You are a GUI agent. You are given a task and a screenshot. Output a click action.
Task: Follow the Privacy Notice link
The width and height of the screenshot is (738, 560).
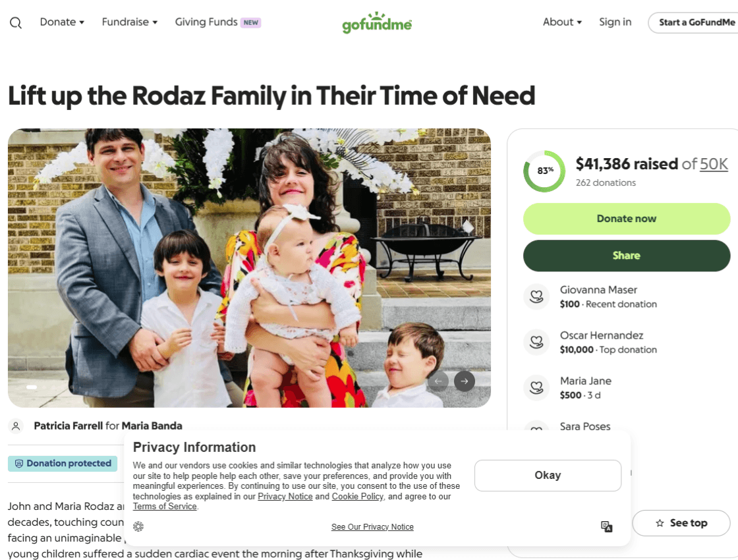click(285, 497)
